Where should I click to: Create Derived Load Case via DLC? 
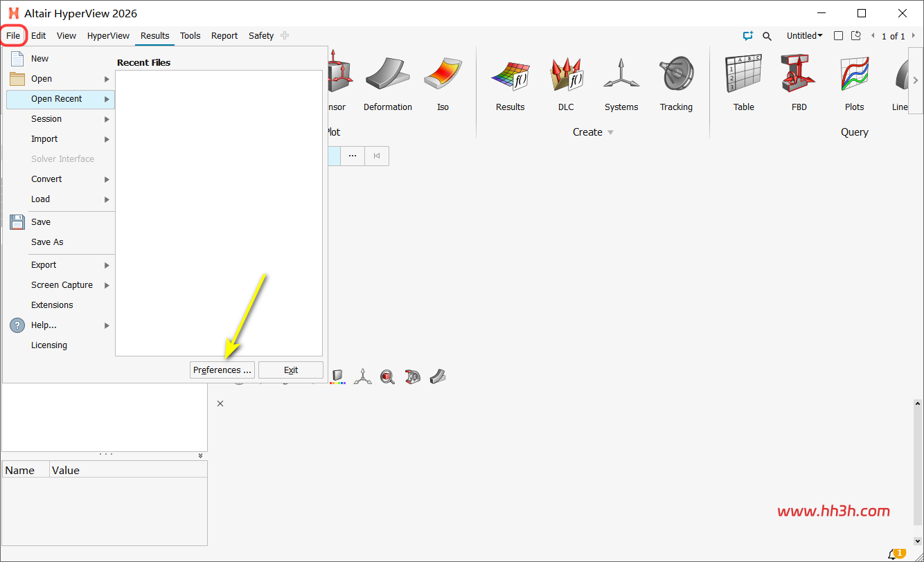click(x=566, y=83)
